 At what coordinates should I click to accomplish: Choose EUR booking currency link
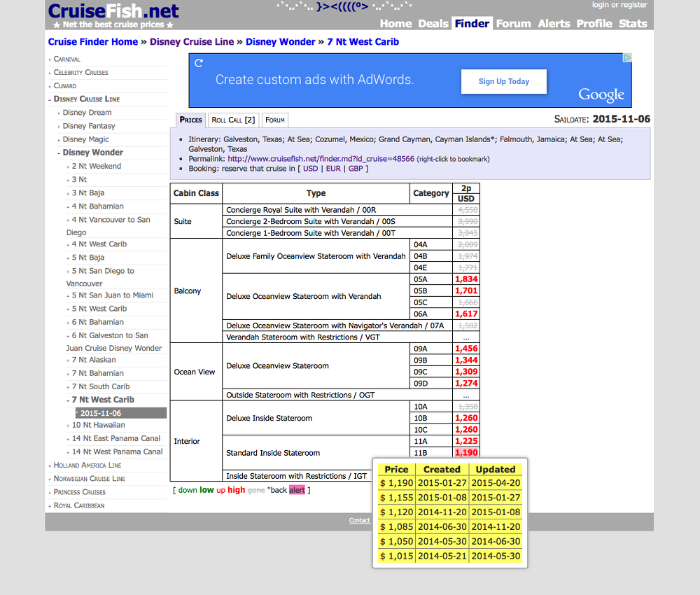333,169
